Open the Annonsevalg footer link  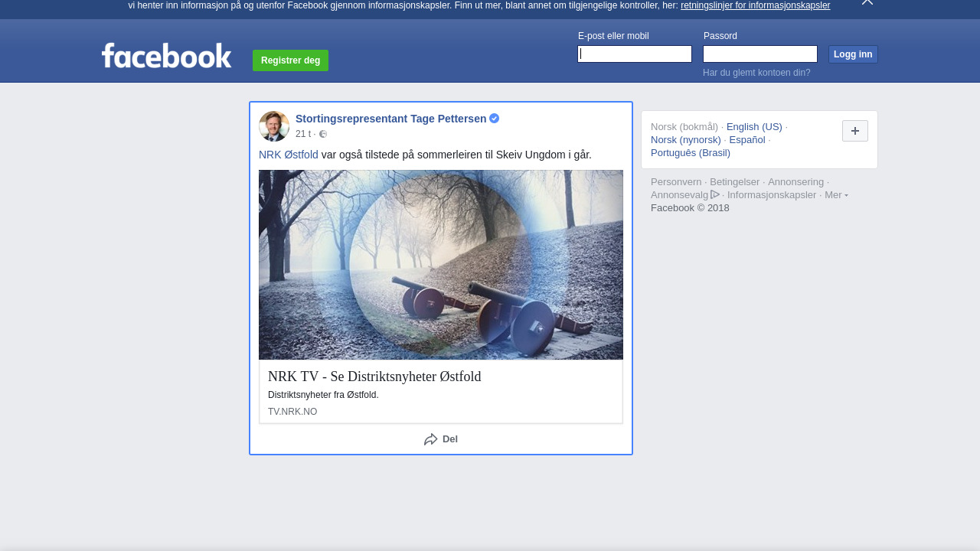(x=684, y=195)
